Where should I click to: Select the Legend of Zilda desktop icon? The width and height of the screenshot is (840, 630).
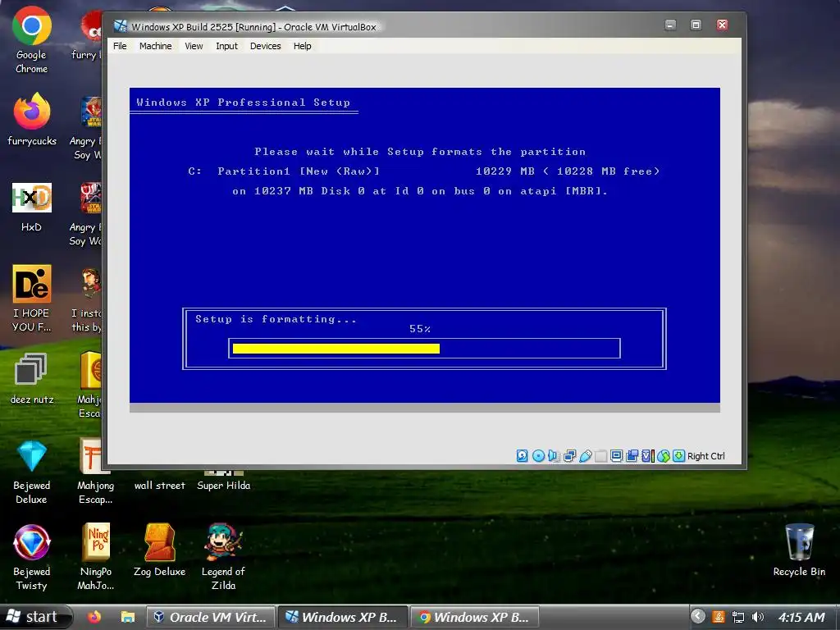coord(223,558)
